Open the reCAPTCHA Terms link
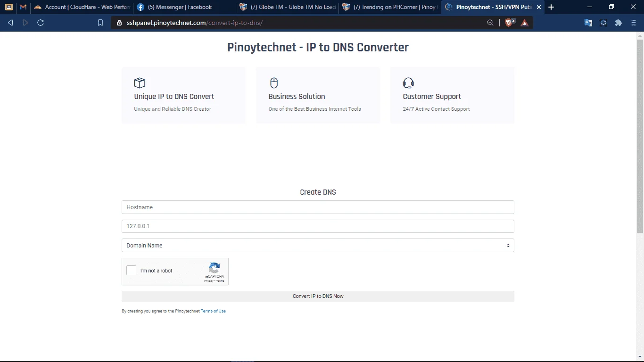The image size is (644, 362). click(220, 281)
